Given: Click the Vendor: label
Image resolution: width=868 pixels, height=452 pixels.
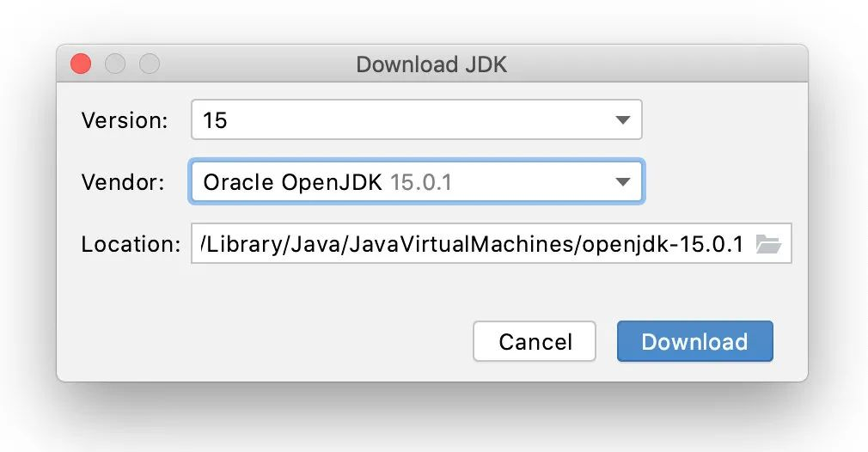Looking at the screenshot, I should coord(122,182).
